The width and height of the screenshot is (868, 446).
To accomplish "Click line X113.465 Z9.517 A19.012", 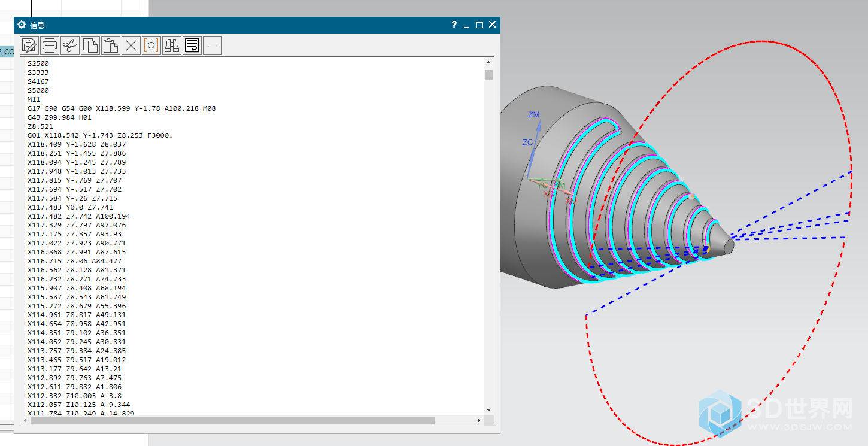I will point(77,360).
